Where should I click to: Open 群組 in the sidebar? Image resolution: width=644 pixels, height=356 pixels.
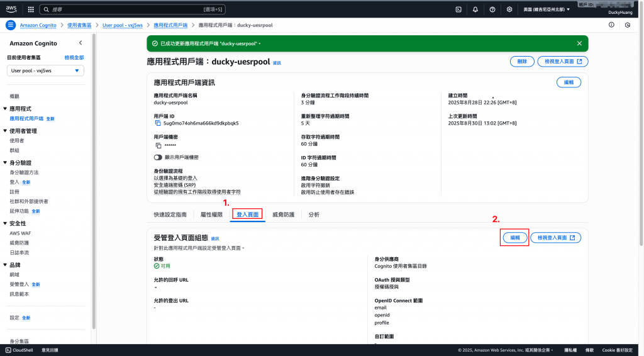pos(14,151)
